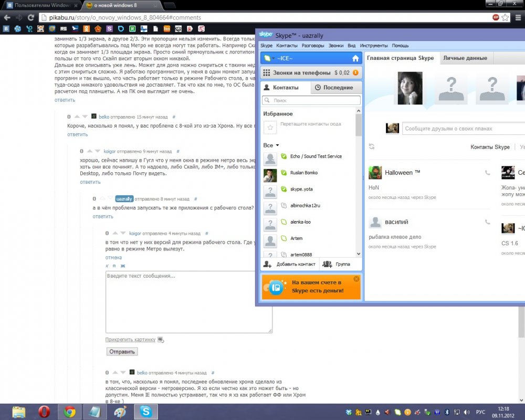
Task: Downvote koigor's comment sent 4 minutes ago
Action: tap(123, 233)
